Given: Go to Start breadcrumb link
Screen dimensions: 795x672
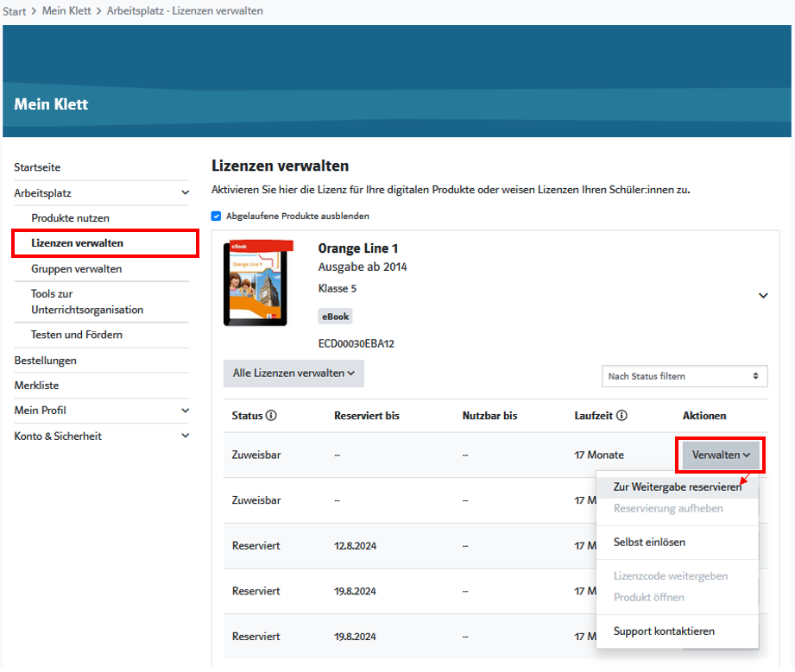Looking at the screenshot, I should 14,11.
